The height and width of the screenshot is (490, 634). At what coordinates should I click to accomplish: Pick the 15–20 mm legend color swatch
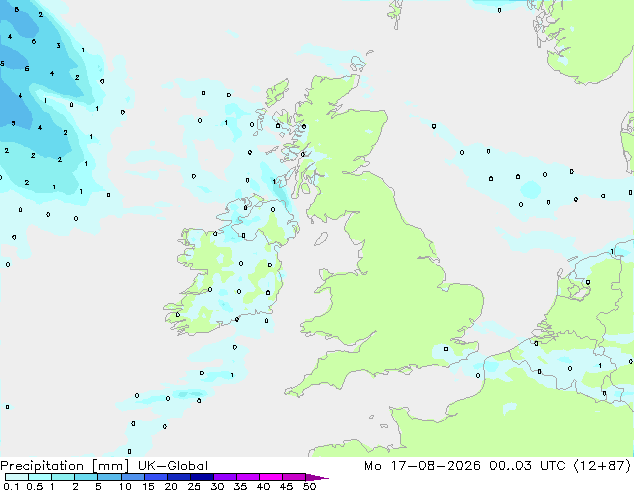(155, 477)
